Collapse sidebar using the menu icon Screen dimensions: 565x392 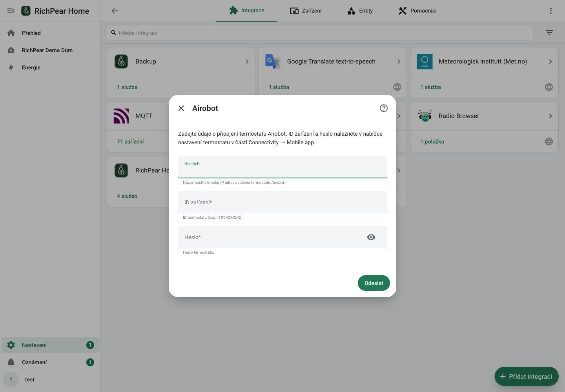coord(11,11)
